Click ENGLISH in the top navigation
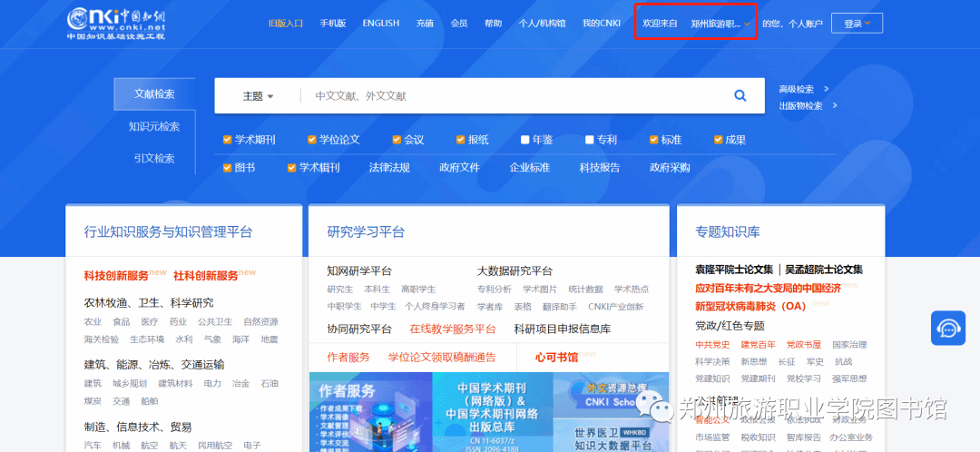 tap(380, 24)
